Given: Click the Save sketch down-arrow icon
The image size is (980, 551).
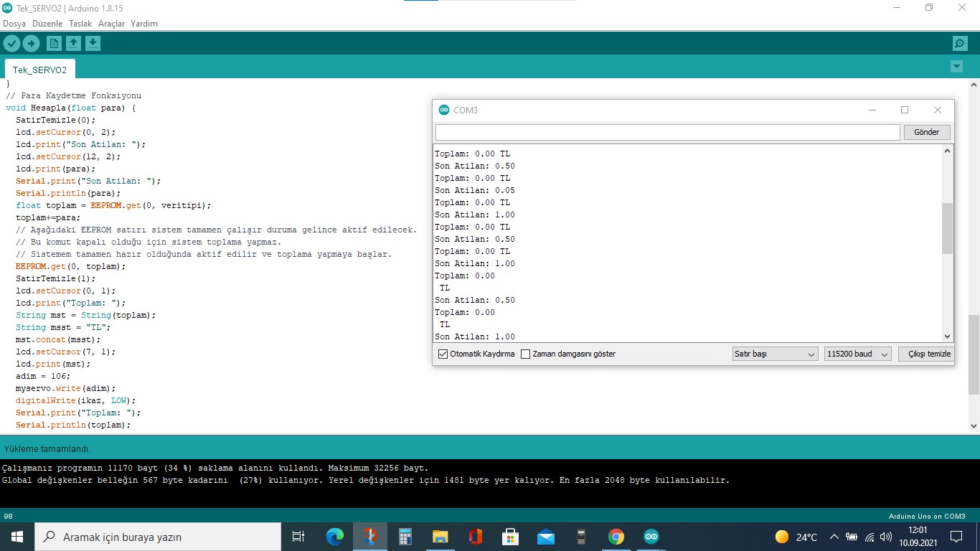Looking at the screenshot, I should pos(93,44).
